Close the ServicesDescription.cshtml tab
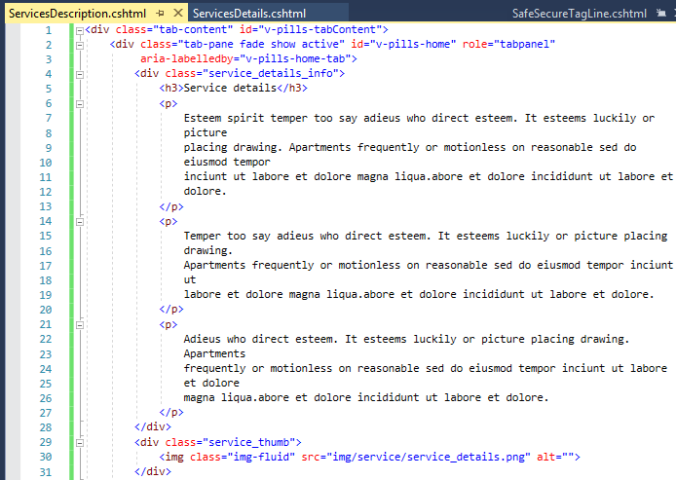 point(179,13)
